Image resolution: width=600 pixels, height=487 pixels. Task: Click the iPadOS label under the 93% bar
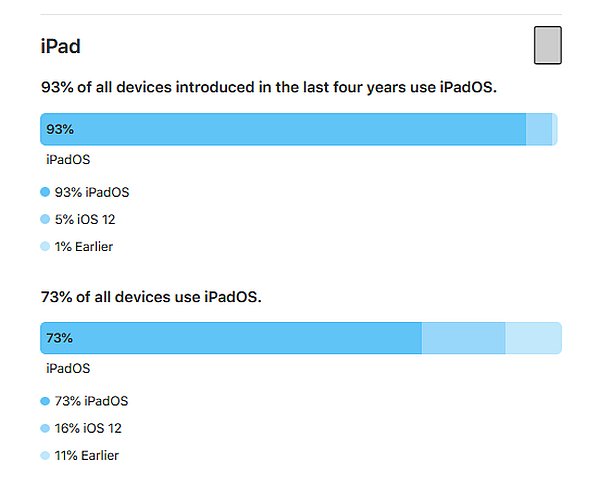click(x=68, y=160)
